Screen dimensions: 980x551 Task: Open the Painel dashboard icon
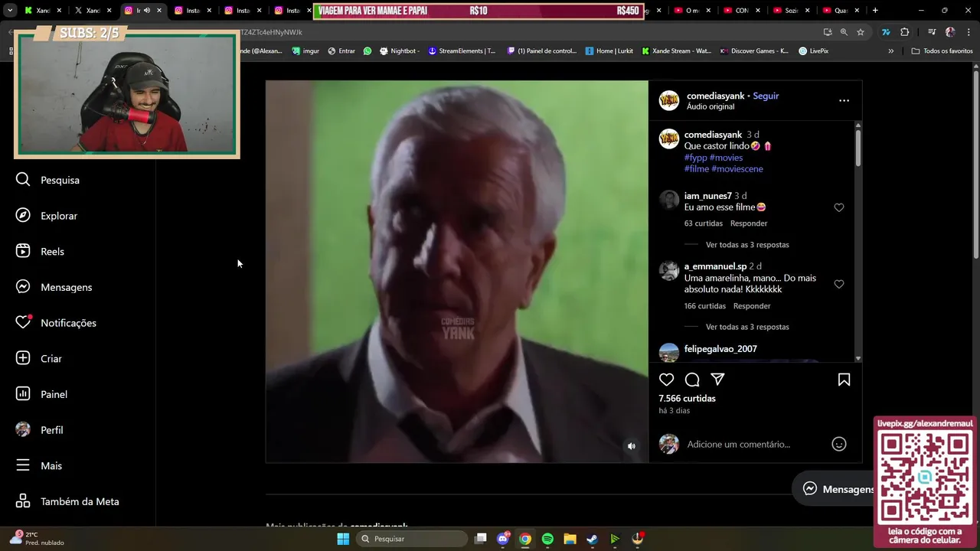pyautogui.click(x=23, y=394)
